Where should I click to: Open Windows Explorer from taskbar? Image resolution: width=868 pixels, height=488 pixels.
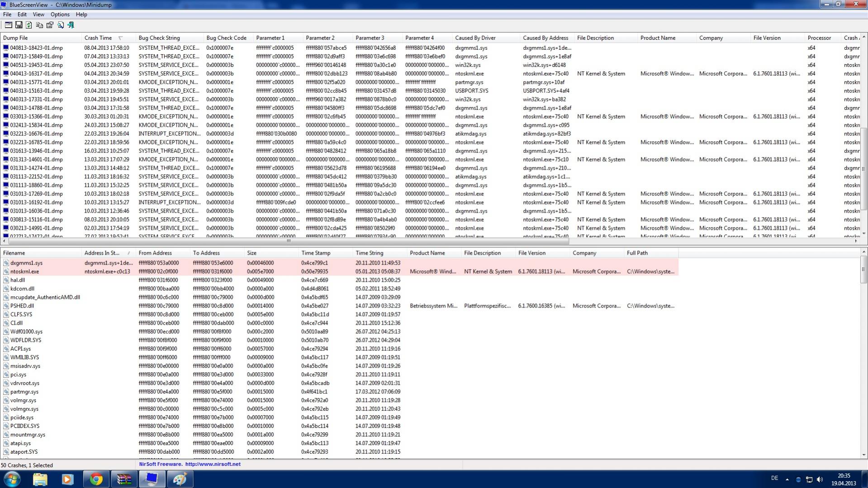coord(40,479)
